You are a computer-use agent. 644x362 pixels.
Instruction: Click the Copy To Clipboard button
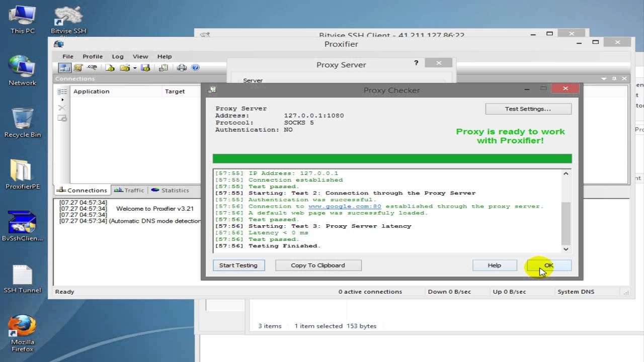[318, 265]
